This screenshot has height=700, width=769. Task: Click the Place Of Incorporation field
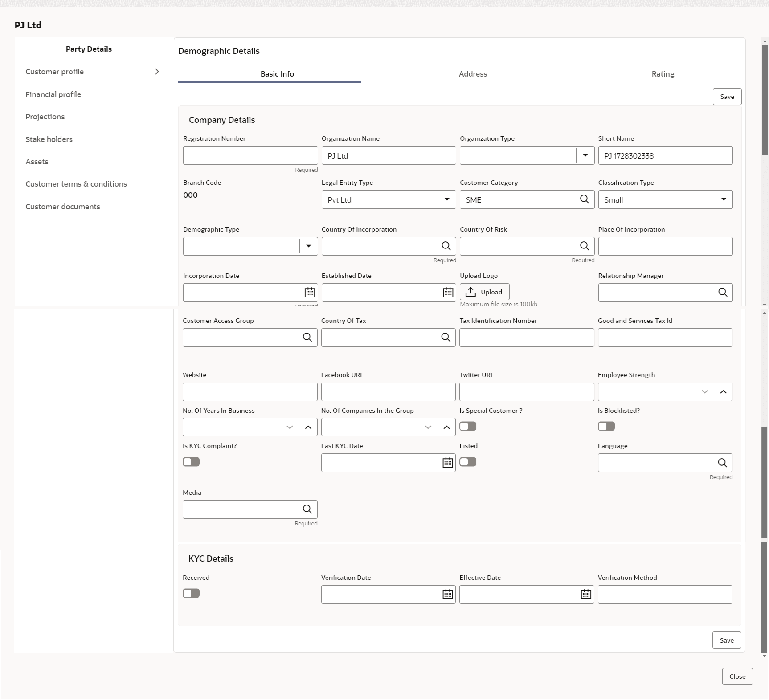coord(665,246)
